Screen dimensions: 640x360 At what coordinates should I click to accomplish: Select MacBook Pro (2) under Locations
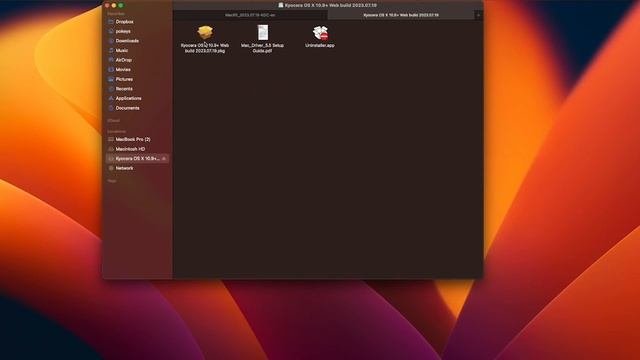coord(133,140)
